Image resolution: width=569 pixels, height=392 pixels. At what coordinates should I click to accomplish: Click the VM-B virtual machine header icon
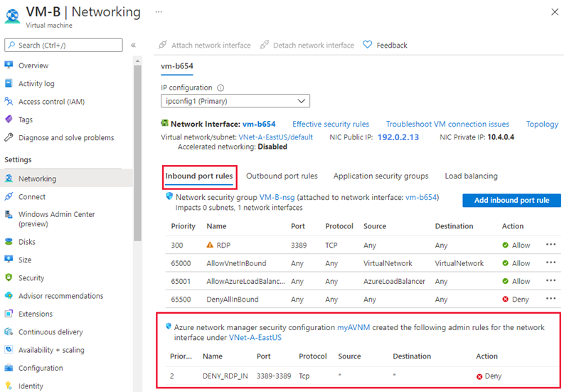(13, 16)
